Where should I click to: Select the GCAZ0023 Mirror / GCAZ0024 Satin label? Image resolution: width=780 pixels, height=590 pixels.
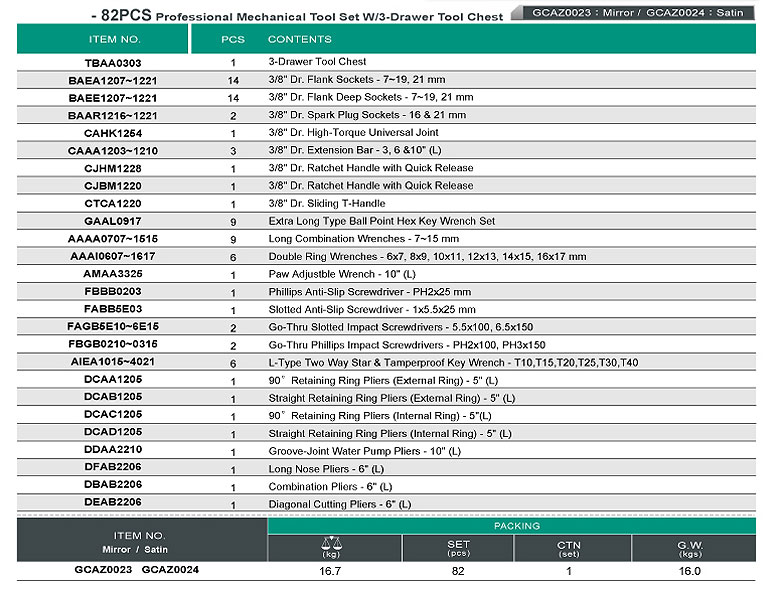pyautogui.click(x=638, y=12)
